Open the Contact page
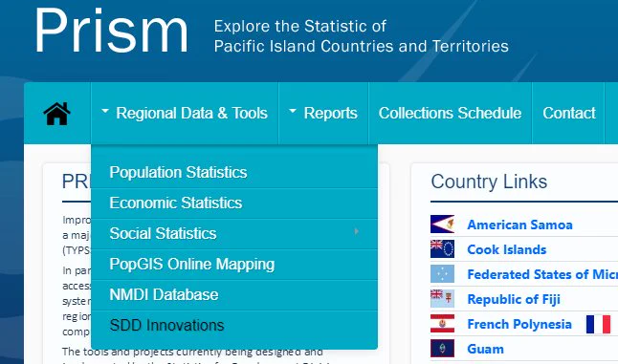This screenshot has height=364, width=618. point(569,114)
